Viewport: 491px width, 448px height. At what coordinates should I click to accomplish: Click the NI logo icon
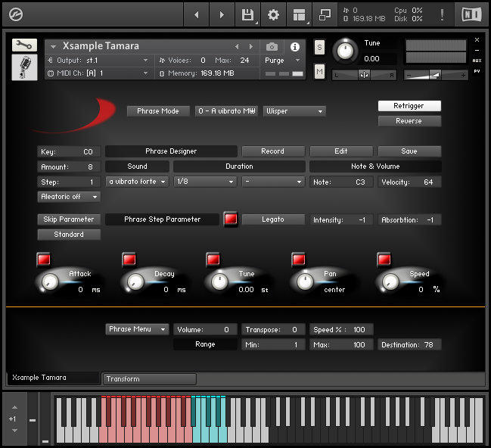(x=471, y=14)
